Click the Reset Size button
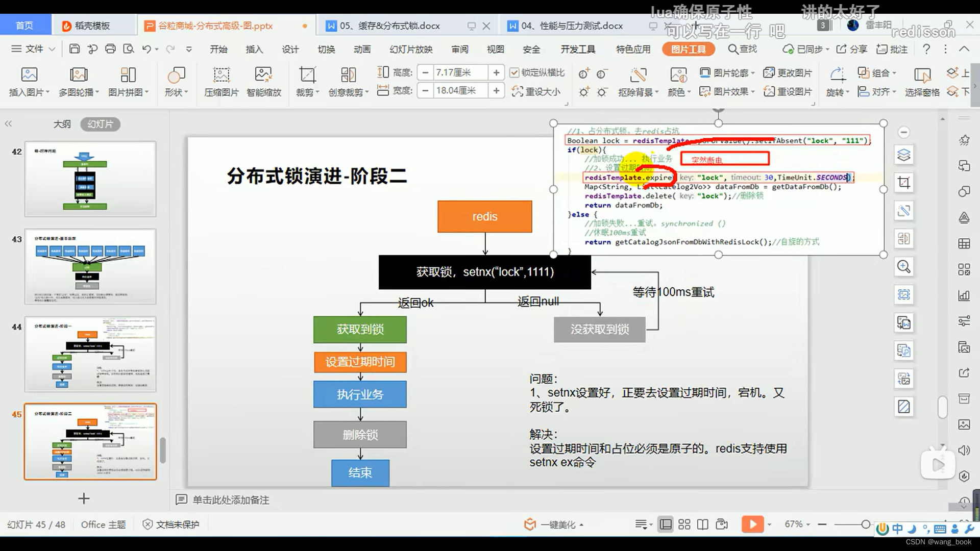Screen dimensions: 980x551 click(536, 92)
